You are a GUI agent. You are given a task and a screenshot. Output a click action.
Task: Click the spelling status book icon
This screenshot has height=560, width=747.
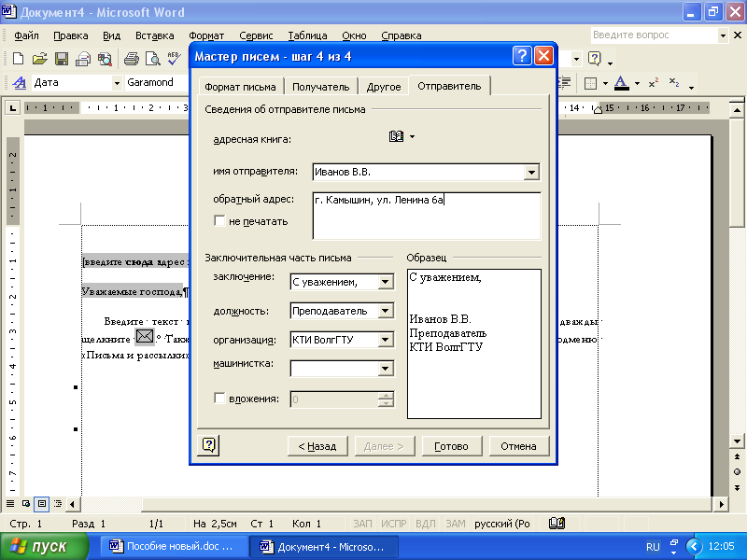pyautogui.click(x=557, y=524)
